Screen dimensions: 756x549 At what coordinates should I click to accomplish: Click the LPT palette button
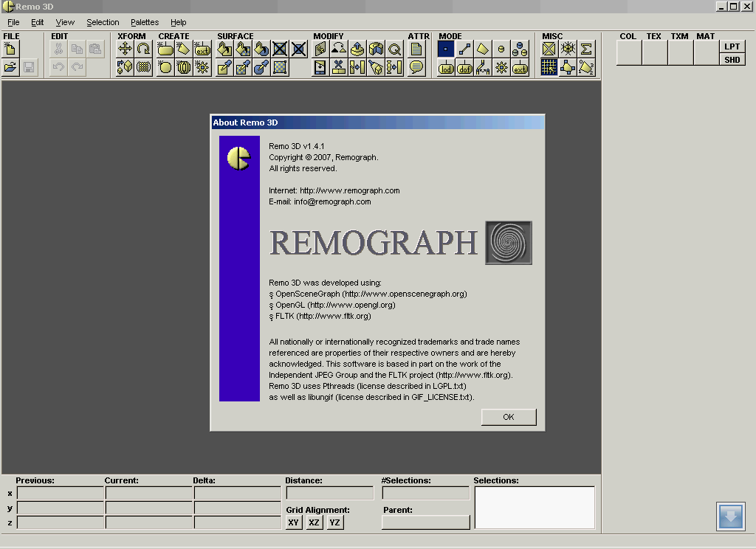tap(732, 46)
